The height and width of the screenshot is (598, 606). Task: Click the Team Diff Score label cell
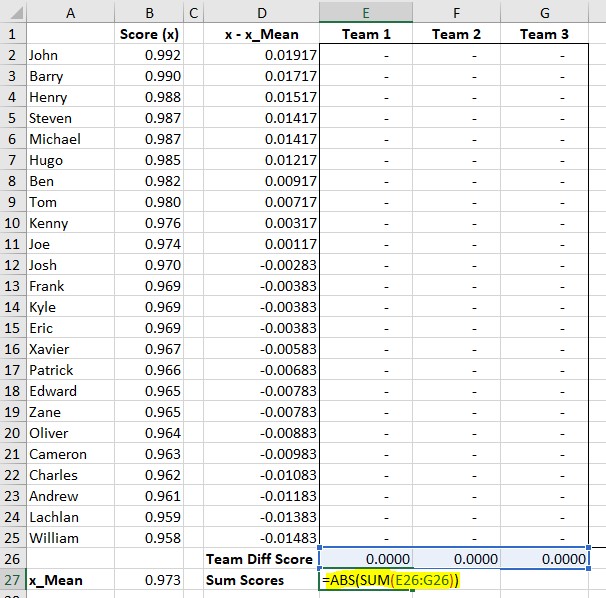[261, 559]
